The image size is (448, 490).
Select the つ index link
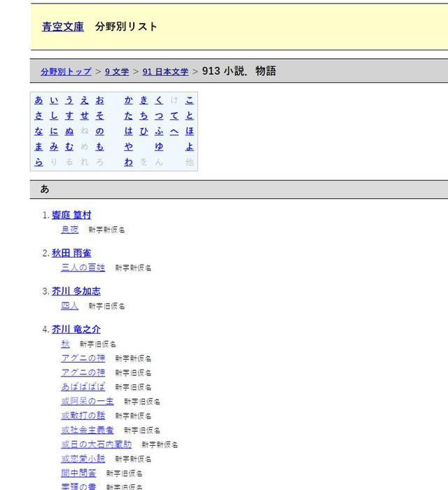click(x=159, y=115)
